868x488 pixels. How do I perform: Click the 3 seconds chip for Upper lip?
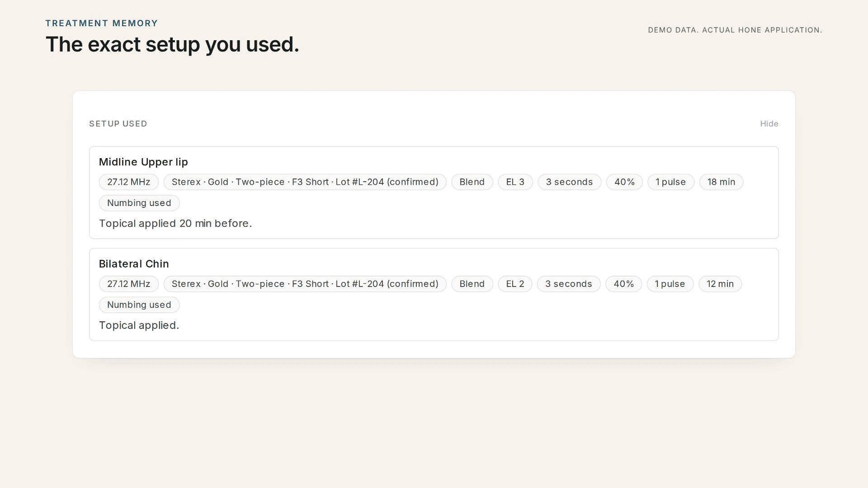coord(569,182)
